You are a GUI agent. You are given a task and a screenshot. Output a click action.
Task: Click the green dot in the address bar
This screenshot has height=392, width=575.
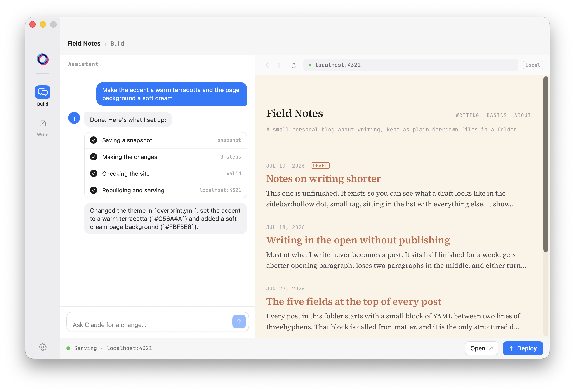(310, 65)
